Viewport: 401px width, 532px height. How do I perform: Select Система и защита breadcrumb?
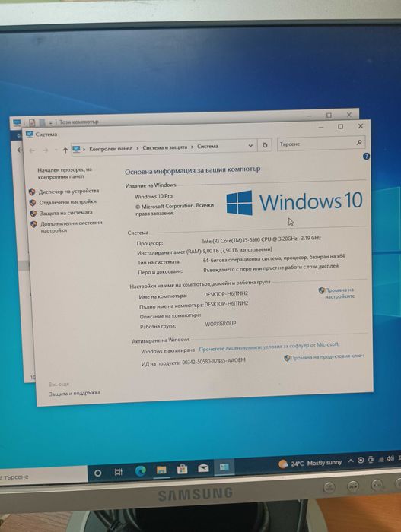tap(165, 147)
